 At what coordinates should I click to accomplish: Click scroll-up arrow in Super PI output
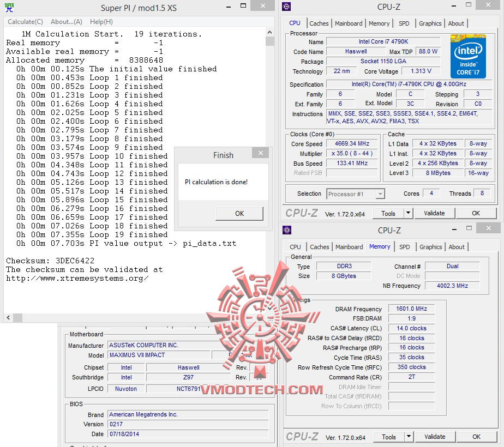tap(269, 32)
